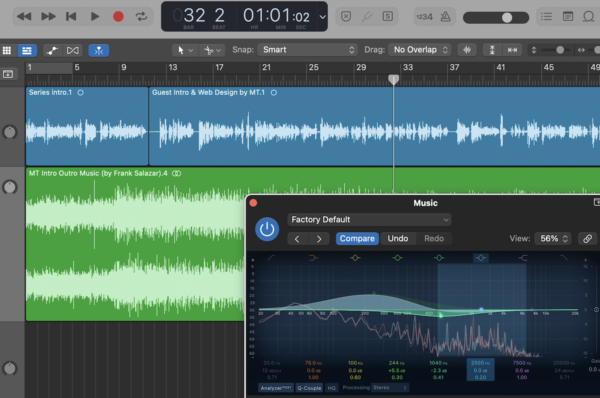Click the Rewind transport button

click(x=24, y=16)
